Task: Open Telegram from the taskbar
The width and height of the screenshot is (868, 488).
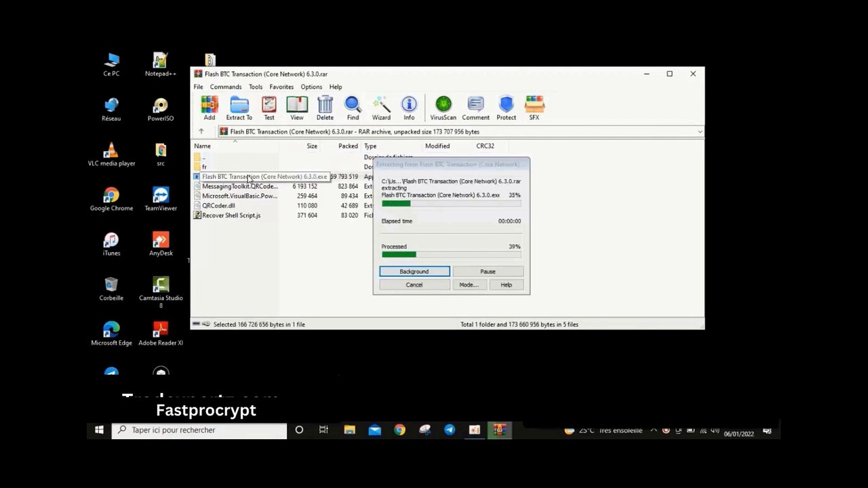Action: [x=450, y=430]
